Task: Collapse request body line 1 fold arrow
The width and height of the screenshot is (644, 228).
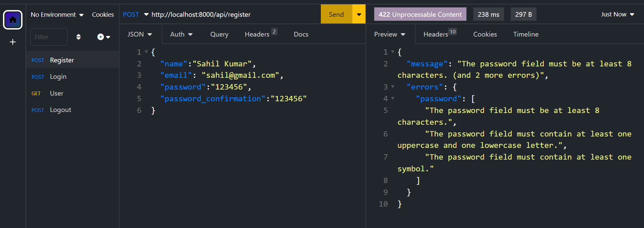Action: point(146,52)
